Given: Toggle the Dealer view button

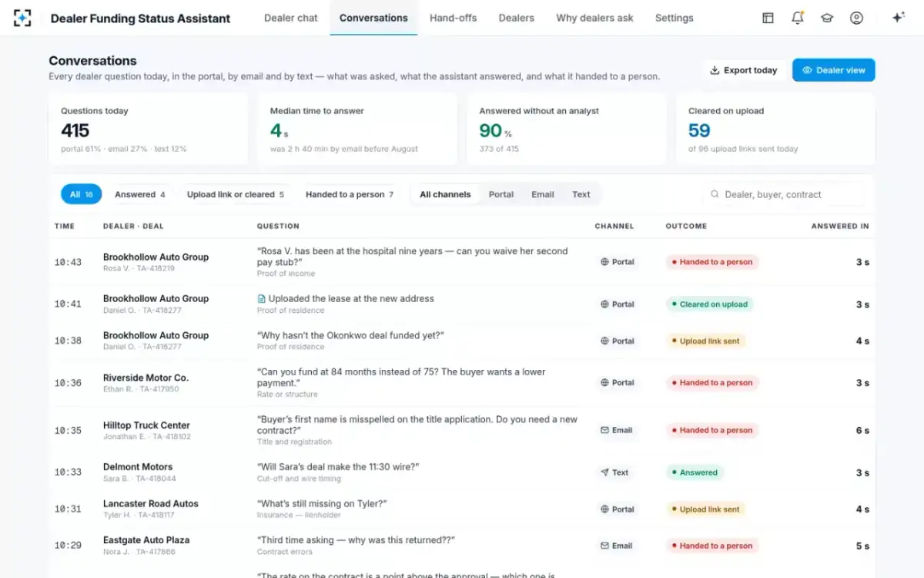Looking at the screenshot, I should [834, 70].
